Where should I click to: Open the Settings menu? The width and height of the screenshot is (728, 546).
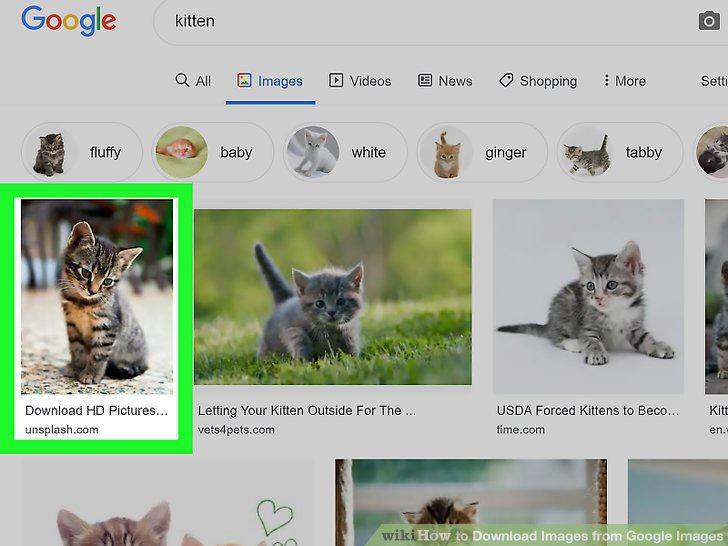[714, 81]
